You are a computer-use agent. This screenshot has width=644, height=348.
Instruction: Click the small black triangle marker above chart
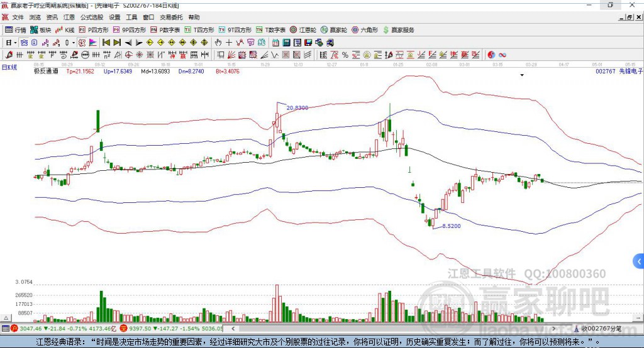pos(522,75)
